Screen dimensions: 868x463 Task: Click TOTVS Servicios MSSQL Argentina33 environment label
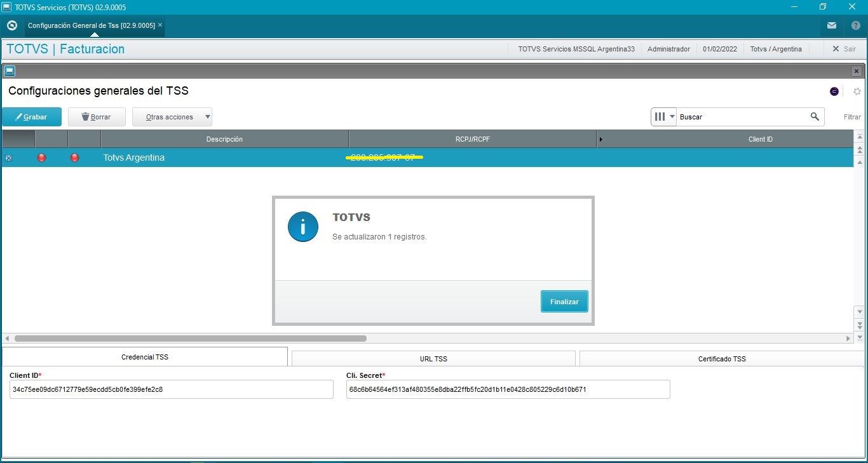pos(576,49)
